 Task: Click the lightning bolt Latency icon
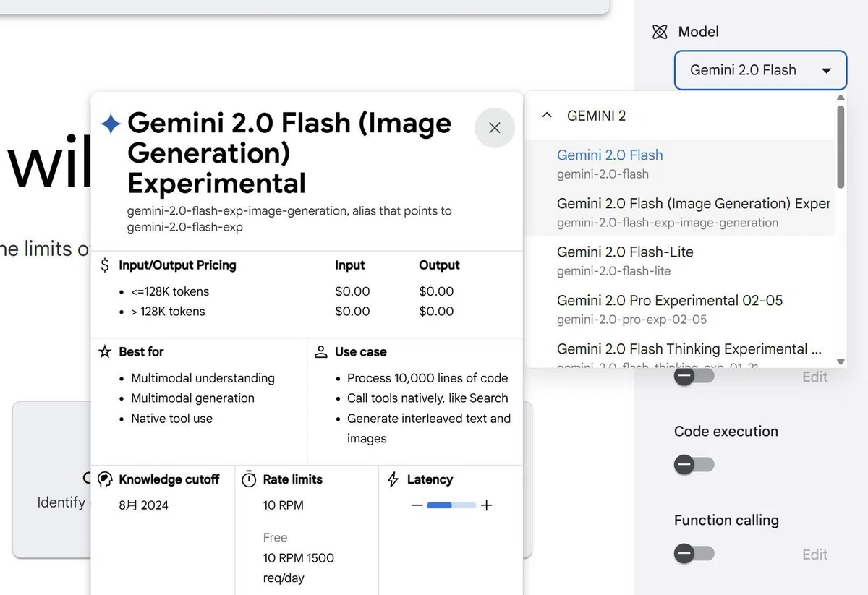(x=393, y=479)
